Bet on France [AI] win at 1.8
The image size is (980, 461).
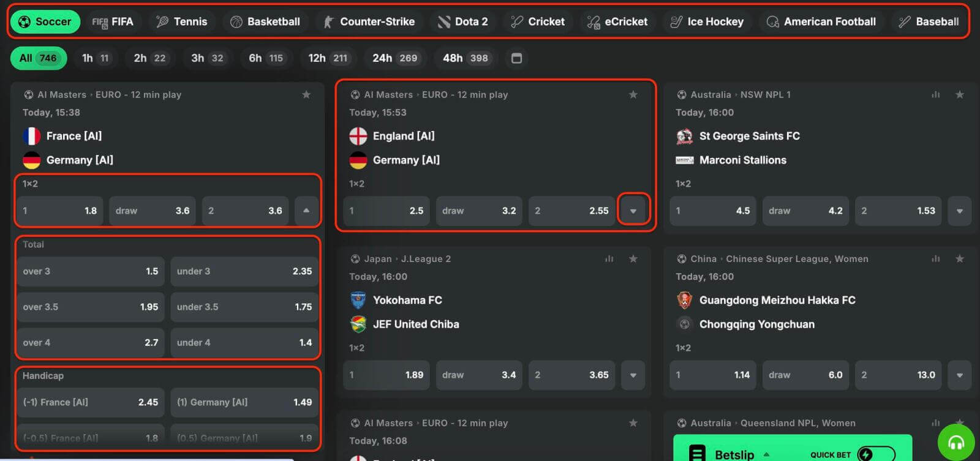point(59,211)
